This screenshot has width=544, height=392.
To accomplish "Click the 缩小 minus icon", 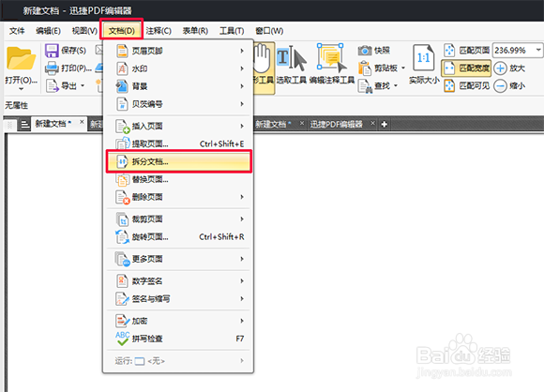I will [x=500, y=86].
